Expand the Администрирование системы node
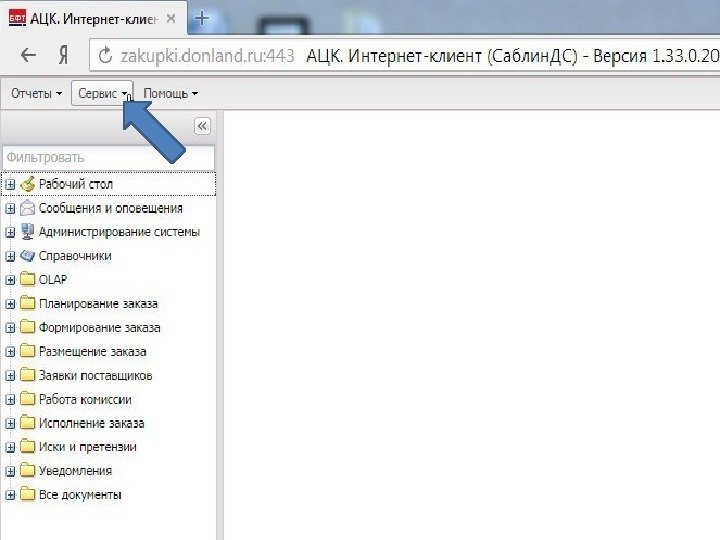The width and height of the screenshot is (720, 540). tap(10, 232)
